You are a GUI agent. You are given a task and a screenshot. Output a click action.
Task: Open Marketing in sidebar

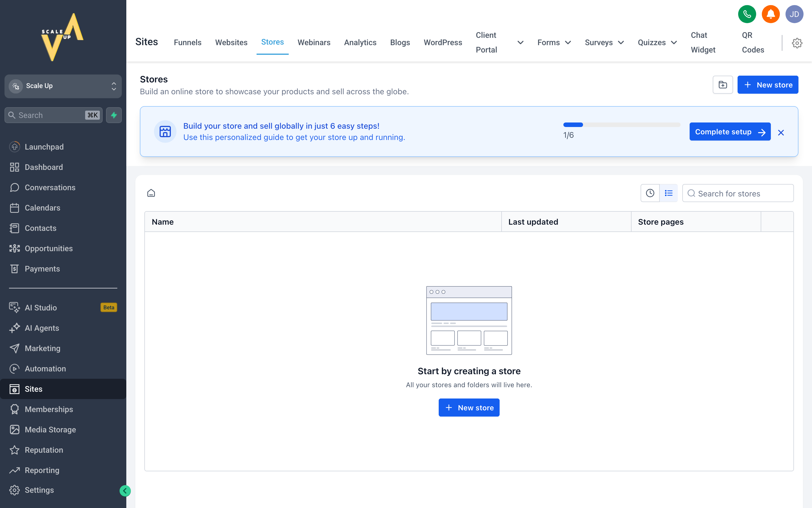(x=63, y=348)
